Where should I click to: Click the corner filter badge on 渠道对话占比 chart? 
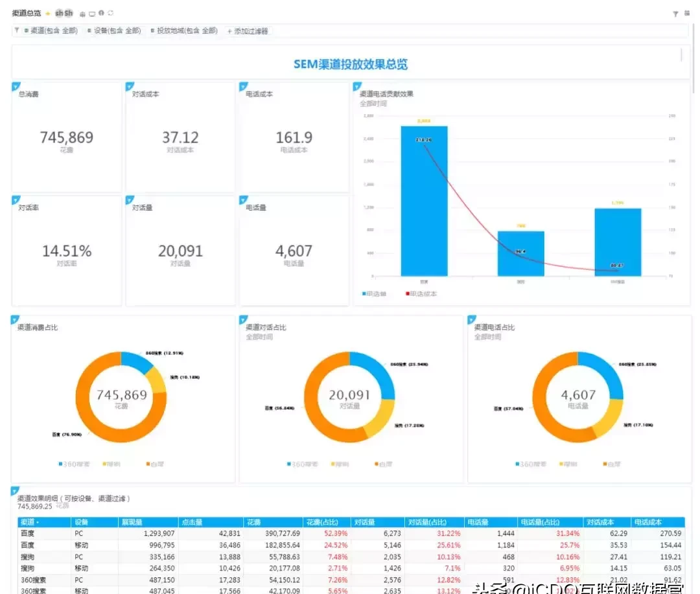244,319
